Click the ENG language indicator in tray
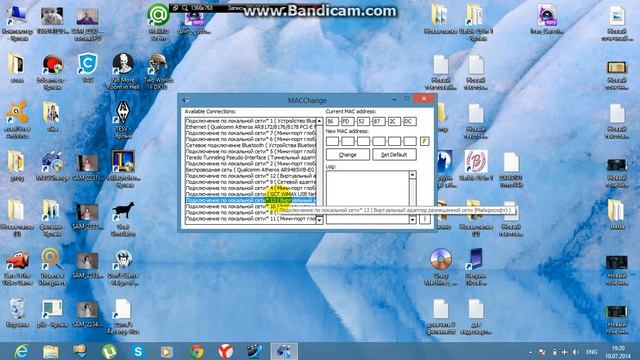Image resolution: width=640 pixels, height=360 pixels. [591, 351]
